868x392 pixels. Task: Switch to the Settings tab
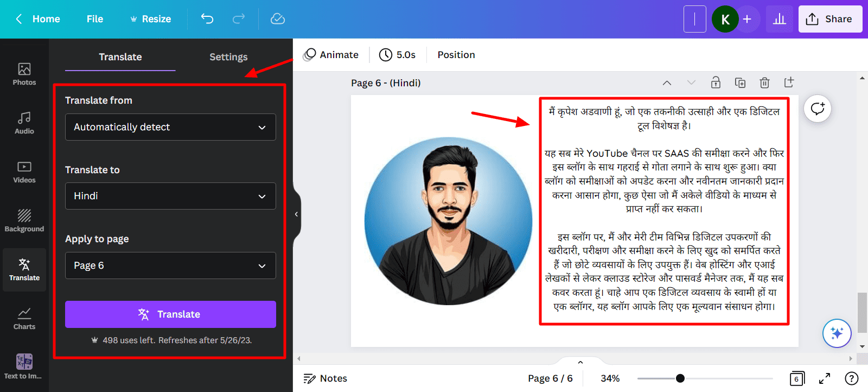(x=228, y=57)
